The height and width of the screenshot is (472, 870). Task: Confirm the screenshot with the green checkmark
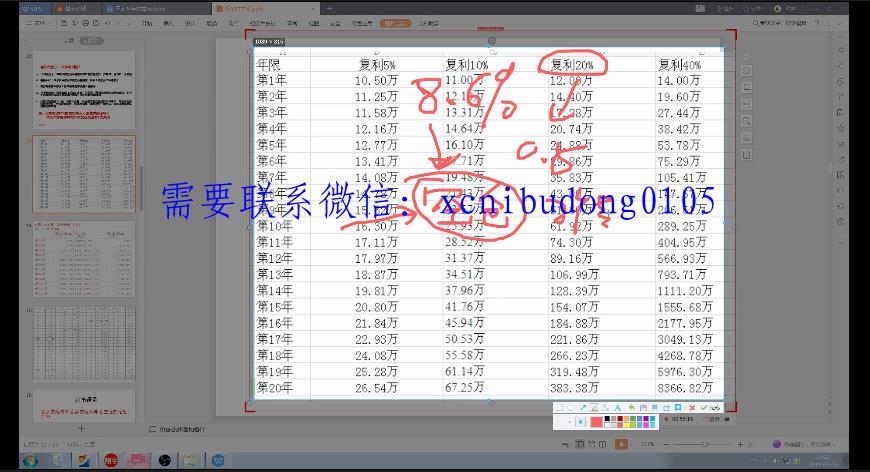[703, 408]
